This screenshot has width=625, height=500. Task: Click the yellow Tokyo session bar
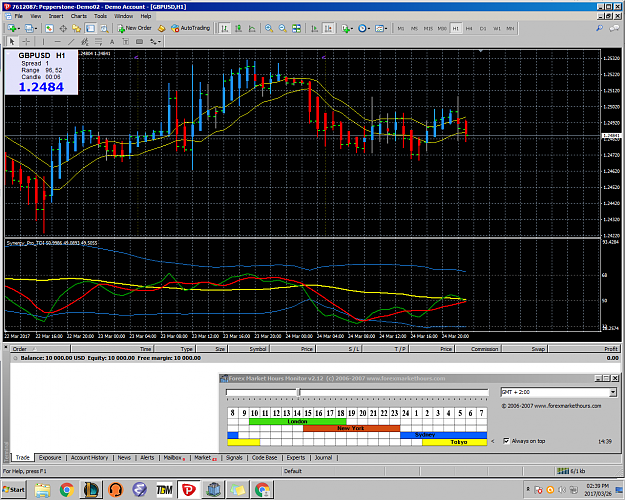point(454,442)
